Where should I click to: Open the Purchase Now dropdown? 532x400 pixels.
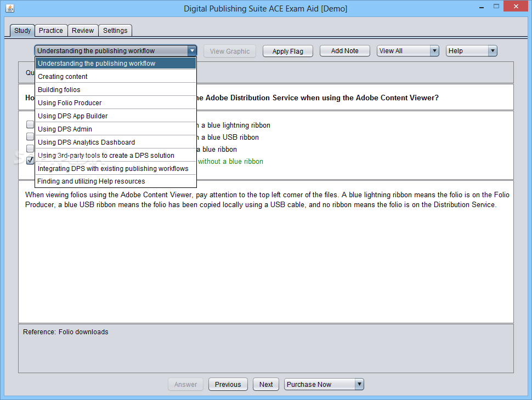(x=324, y=385)
